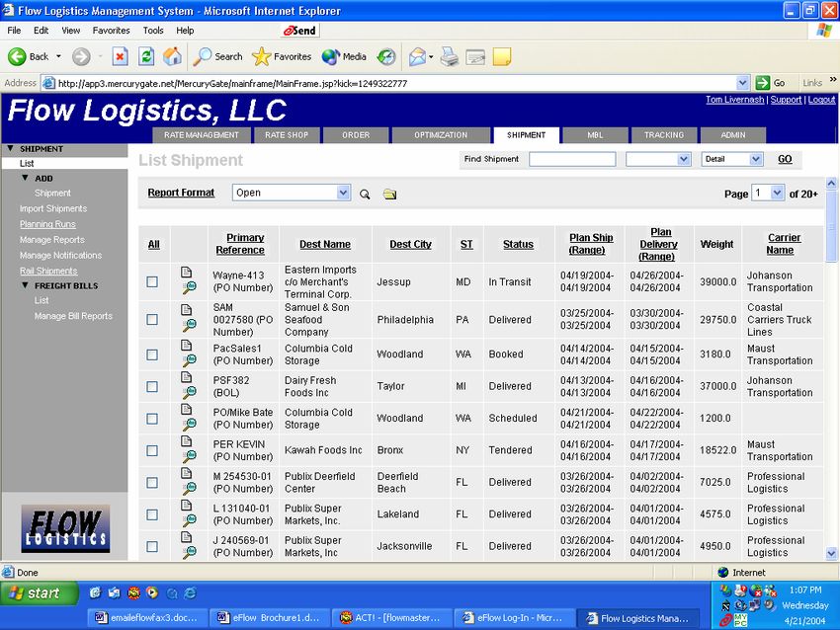This screenshot has height=630, width=840.
Task: Click the Report Format link
Action: [x=181, y=193]
